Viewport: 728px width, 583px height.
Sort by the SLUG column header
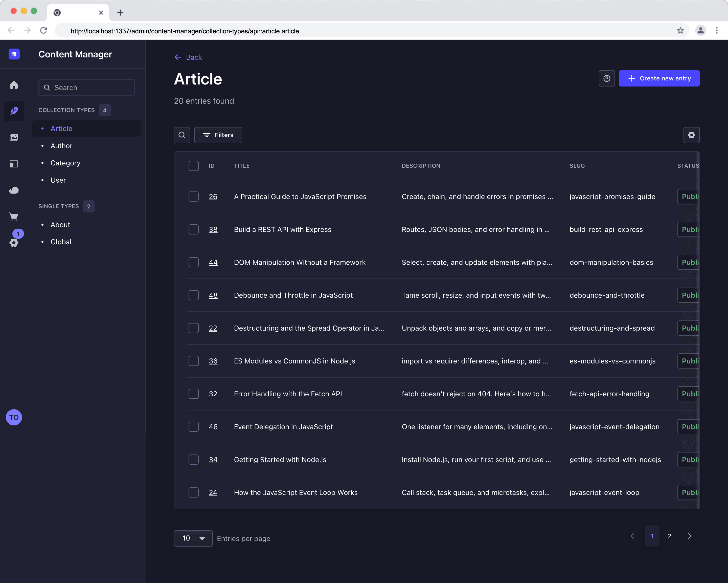577,166
